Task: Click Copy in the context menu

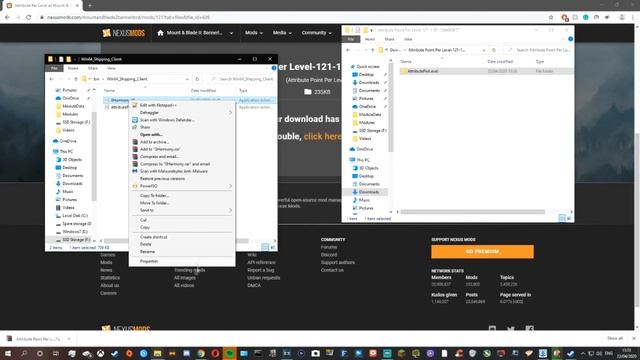Action: pyautogui.click(x=145, y=227)
